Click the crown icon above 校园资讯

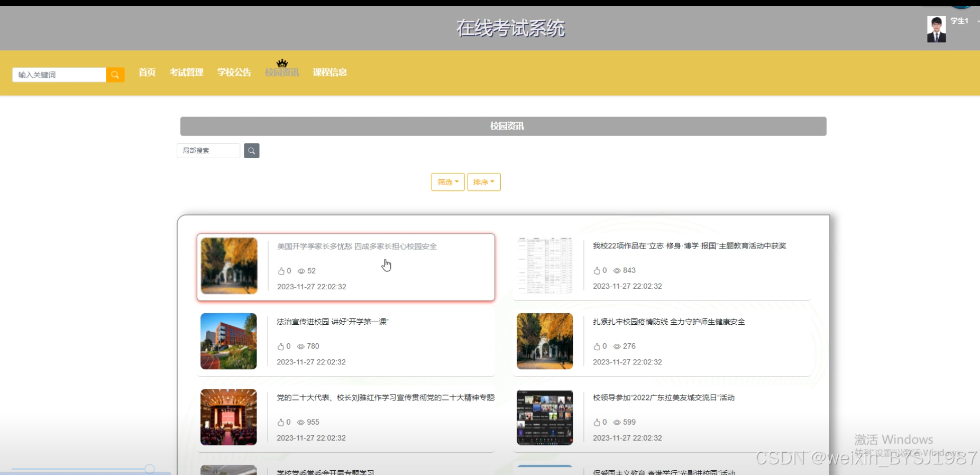[282, 63]
